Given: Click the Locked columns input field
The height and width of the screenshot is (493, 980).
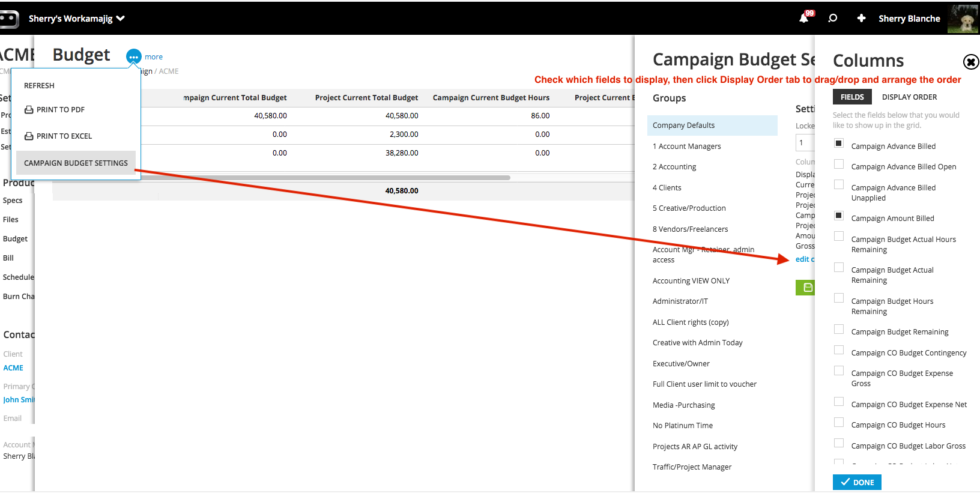Looking at the screenshot, I should coord(805,143).
